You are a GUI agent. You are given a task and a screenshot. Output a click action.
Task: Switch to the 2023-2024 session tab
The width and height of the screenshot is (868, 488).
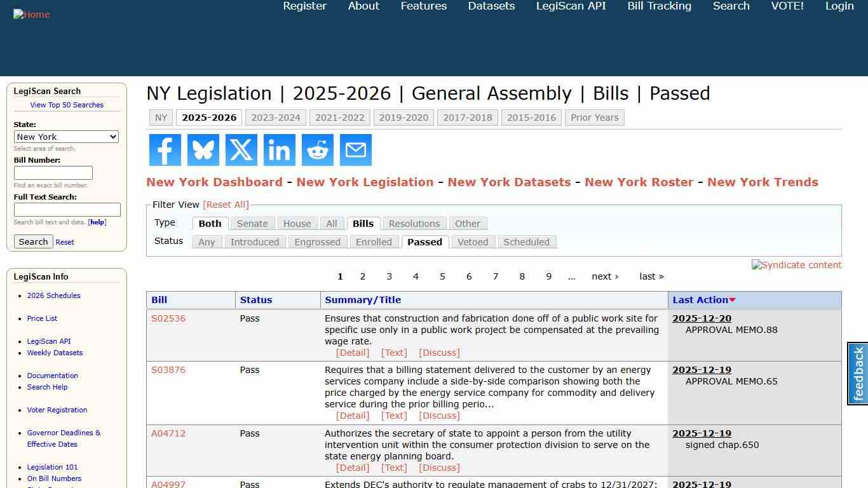tap(276, 117)
